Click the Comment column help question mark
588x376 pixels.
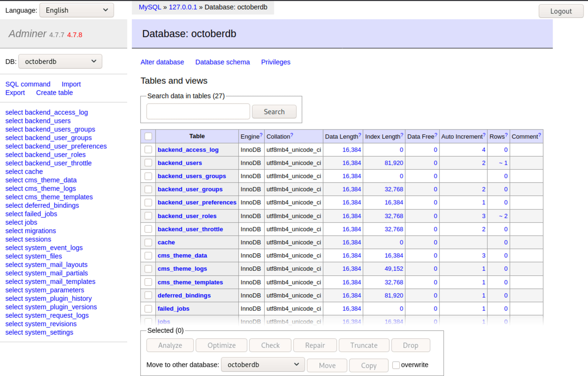coord(539,135)
